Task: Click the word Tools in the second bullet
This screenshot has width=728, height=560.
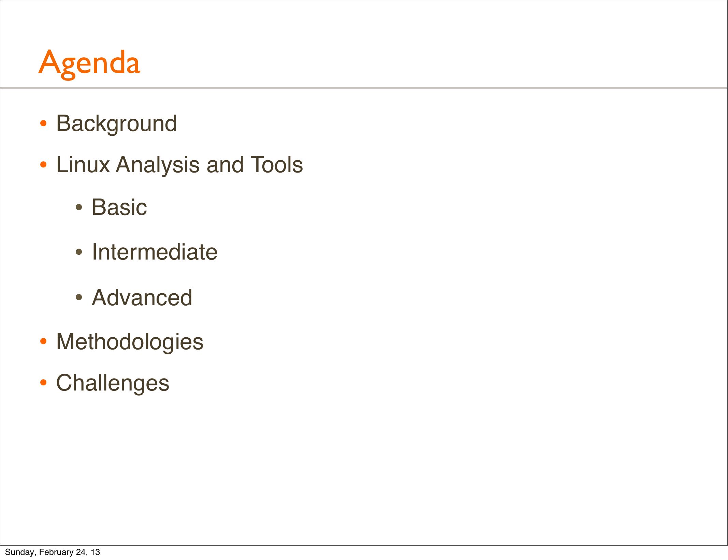Action: tap(277, 165)
